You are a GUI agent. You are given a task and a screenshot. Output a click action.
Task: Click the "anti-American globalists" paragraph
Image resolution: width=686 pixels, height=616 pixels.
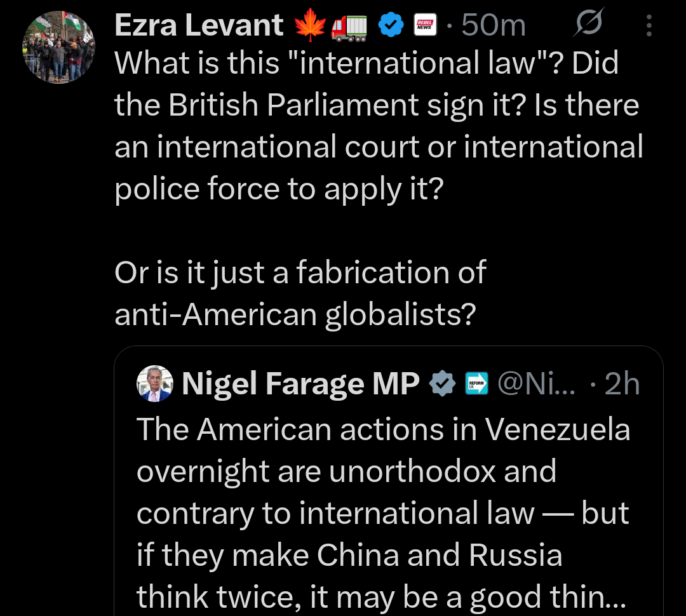[300, 293]
